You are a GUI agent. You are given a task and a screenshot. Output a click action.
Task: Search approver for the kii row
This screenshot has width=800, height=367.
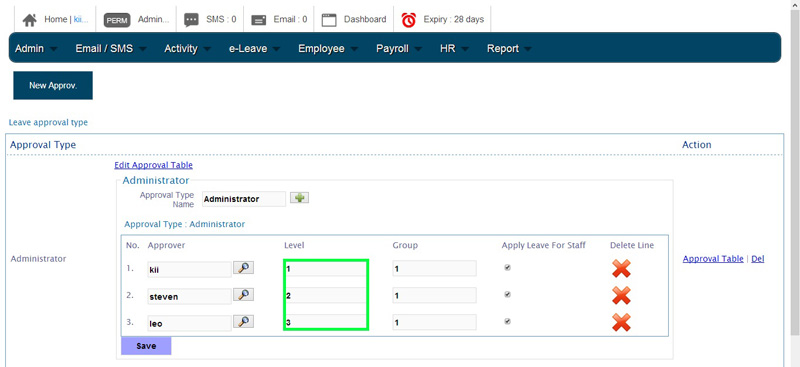243,267
